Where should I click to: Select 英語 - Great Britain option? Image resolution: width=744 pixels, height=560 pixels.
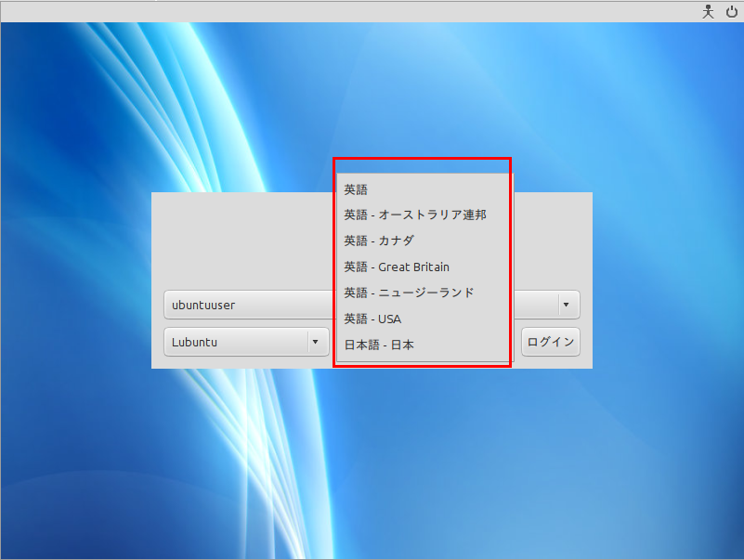(424, 267)
